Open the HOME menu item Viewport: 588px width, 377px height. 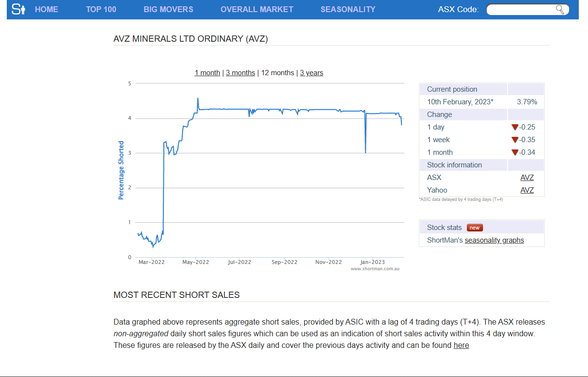click(x=47, y=9)
